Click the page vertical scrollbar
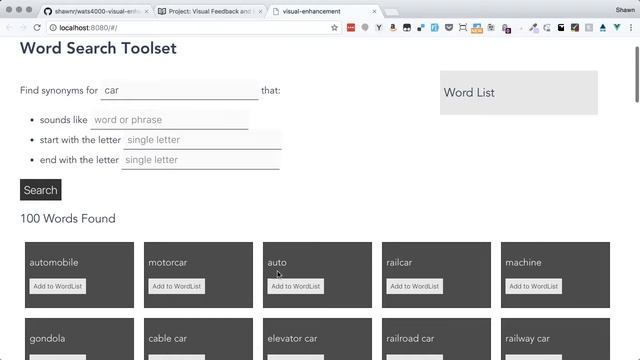The image size is (640, 360). (637, 75)
